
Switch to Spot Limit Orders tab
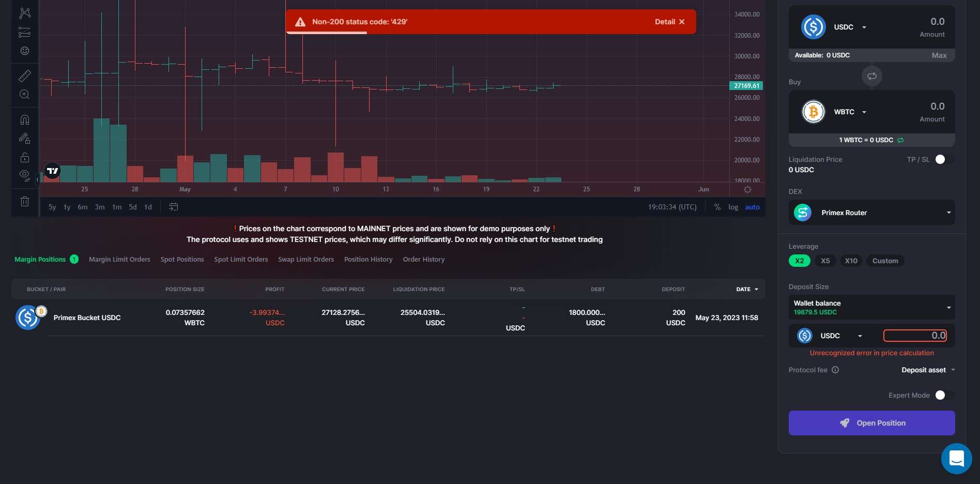tap(241, 259)
